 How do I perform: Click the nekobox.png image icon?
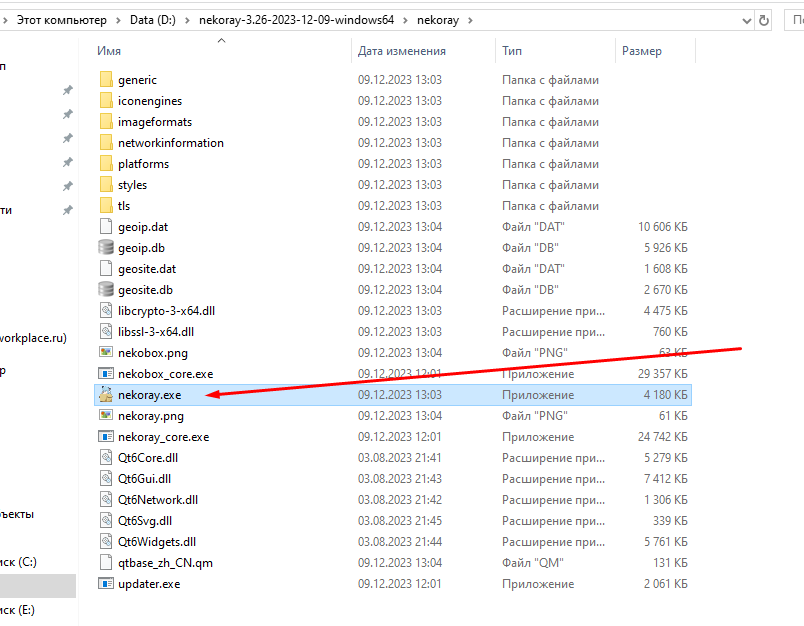pos(106,353)
